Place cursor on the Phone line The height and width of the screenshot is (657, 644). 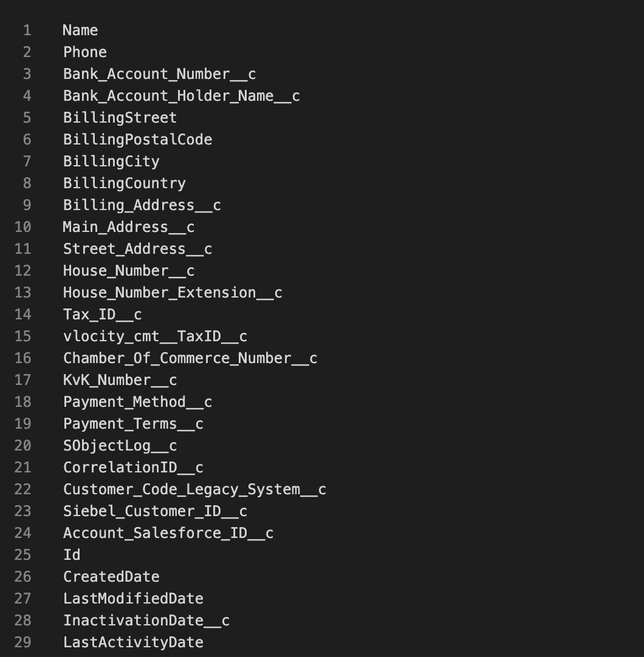(x=85, y=52)
